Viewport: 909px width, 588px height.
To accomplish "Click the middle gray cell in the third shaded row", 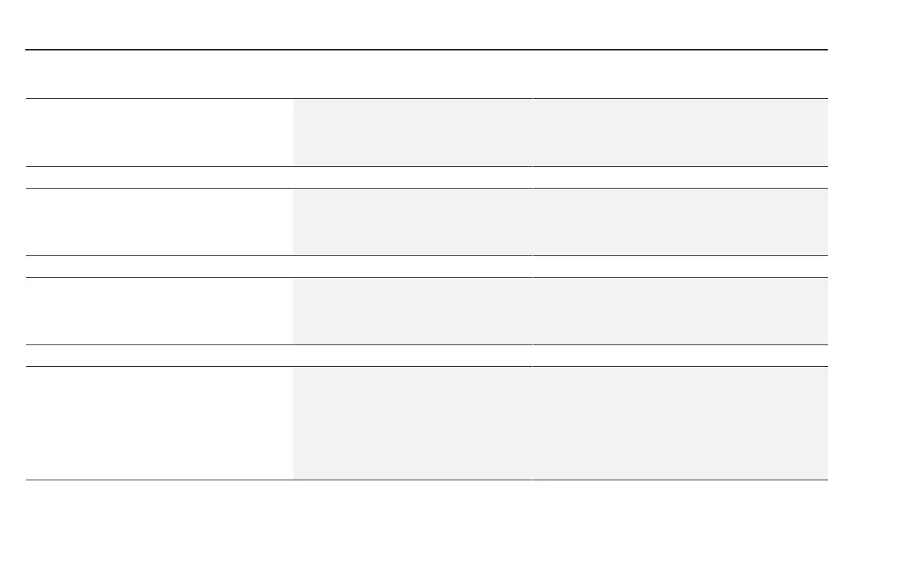I will 412,310.
